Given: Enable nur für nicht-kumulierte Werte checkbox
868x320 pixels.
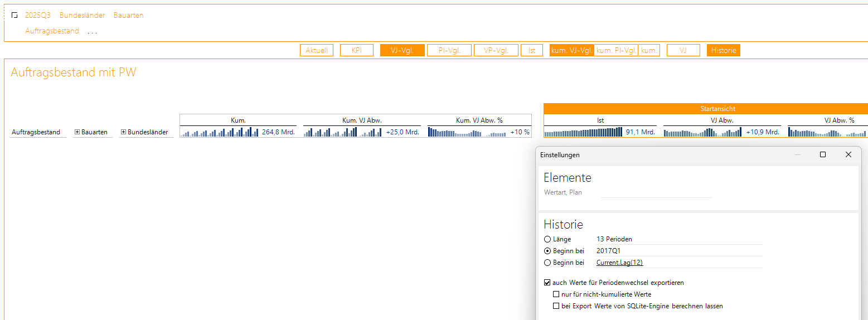Looking at the screenshot, I should (556, 294).
